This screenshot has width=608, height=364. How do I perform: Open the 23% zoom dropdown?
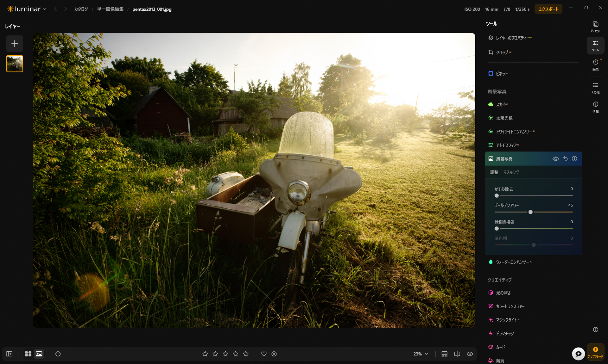[x=421, y=354]
